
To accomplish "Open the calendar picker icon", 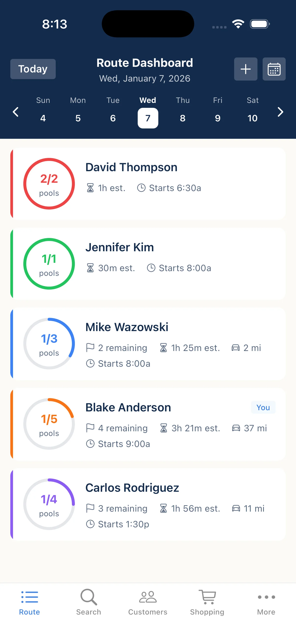I will (274, 69).
